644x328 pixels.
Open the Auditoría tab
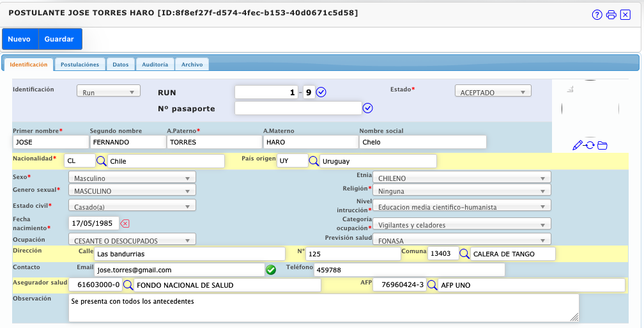click(155, 65)
